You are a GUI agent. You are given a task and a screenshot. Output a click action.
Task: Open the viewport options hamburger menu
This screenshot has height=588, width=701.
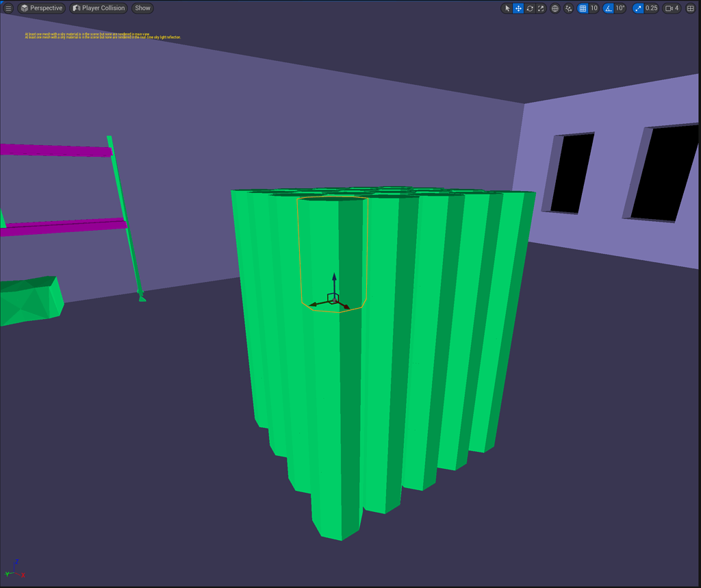click(8, 8)
